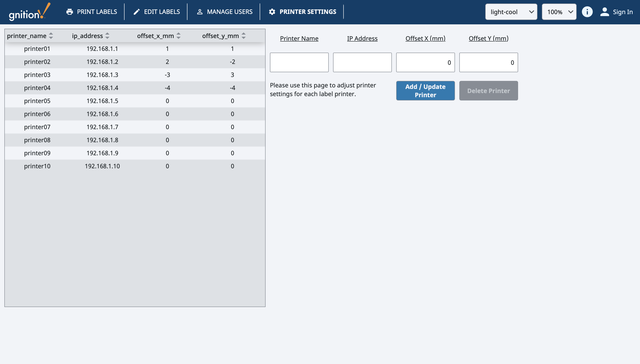Click the IP Address field label
Viewport: 640px width, 364px height.
(x=362, y=38)
